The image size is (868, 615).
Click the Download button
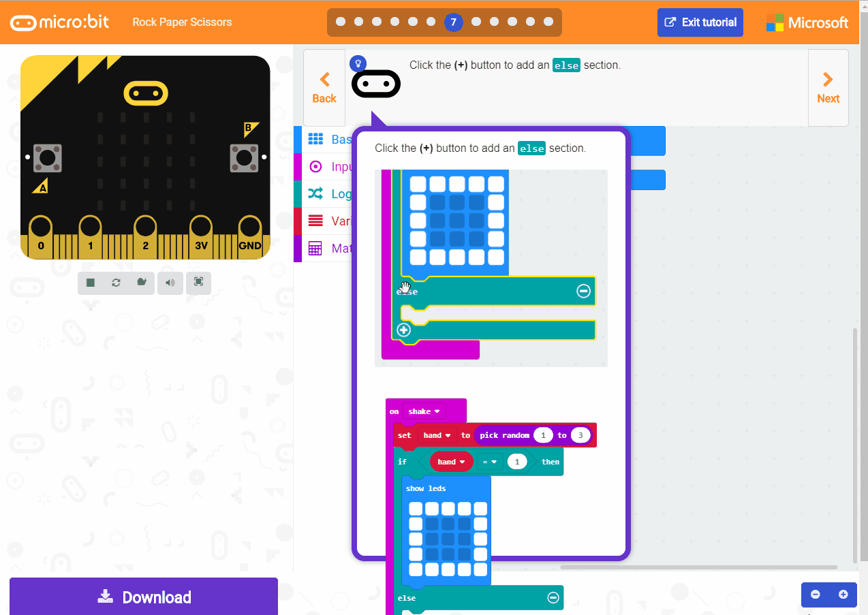[x=144, y=597]
